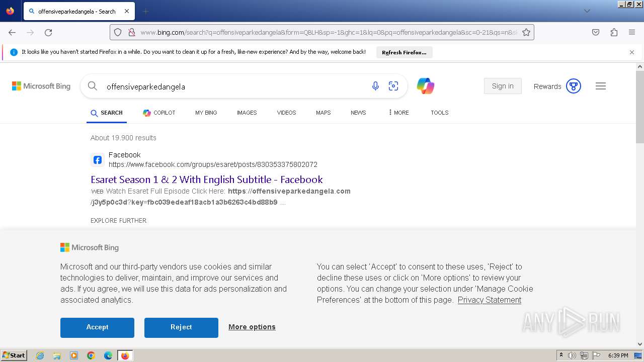Switch to IMAGES tab
The image size is (644, 362).
click(247, 113)
